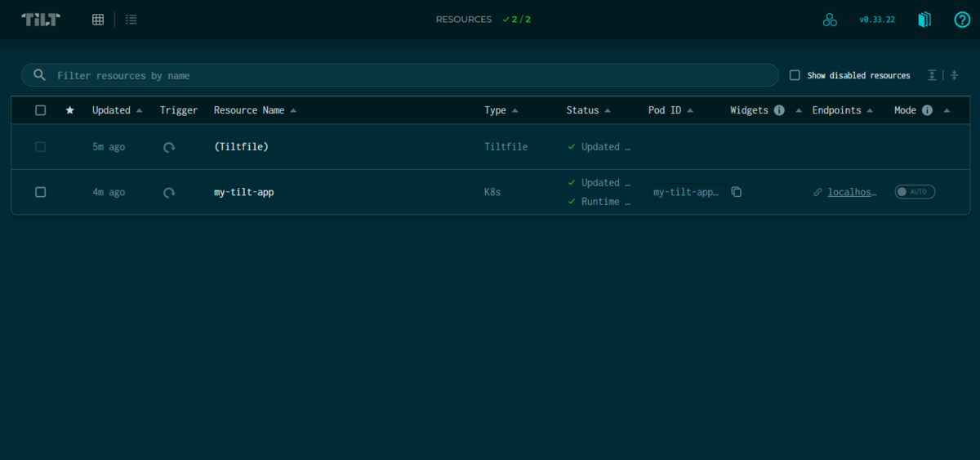
Task: Open documentation book icon
Action: coord(924,20)
